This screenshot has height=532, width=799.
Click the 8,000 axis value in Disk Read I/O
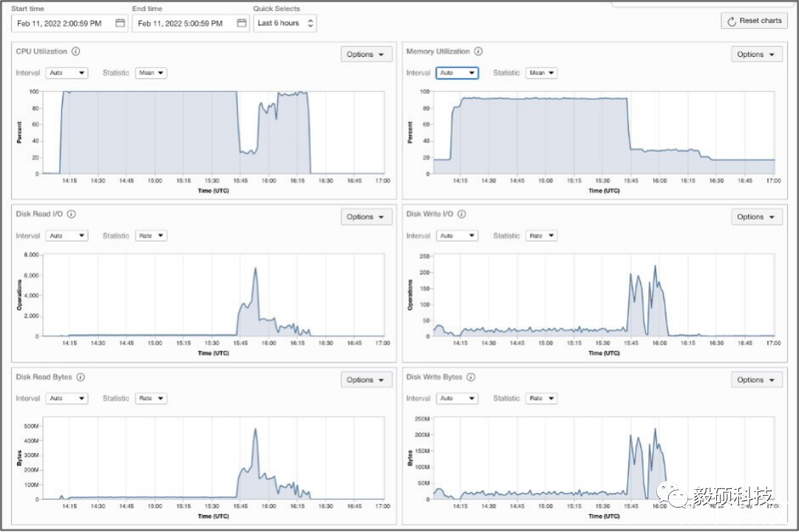click(31, 255)
